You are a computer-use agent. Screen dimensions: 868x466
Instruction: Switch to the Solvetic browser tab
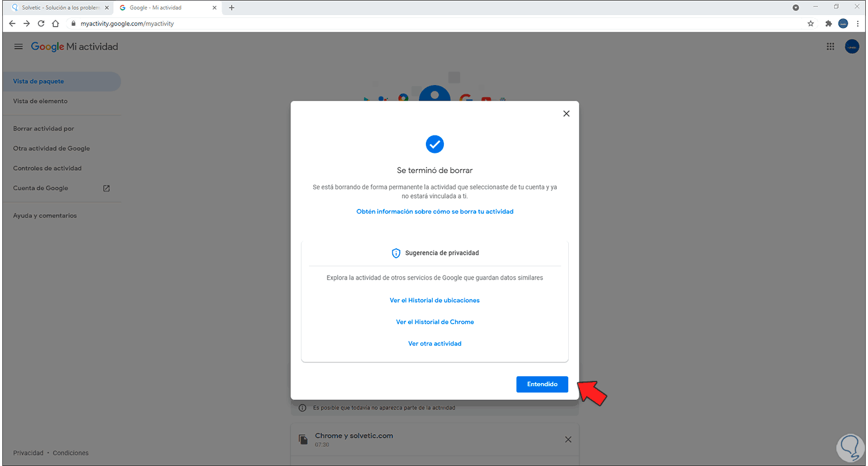tap(55, 7)
